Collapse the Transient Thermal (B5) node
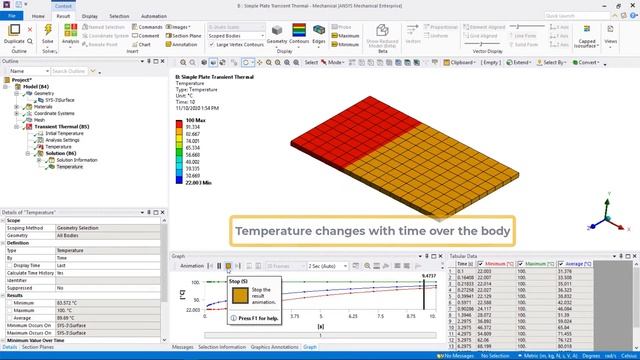 click(x=17, y=127)
